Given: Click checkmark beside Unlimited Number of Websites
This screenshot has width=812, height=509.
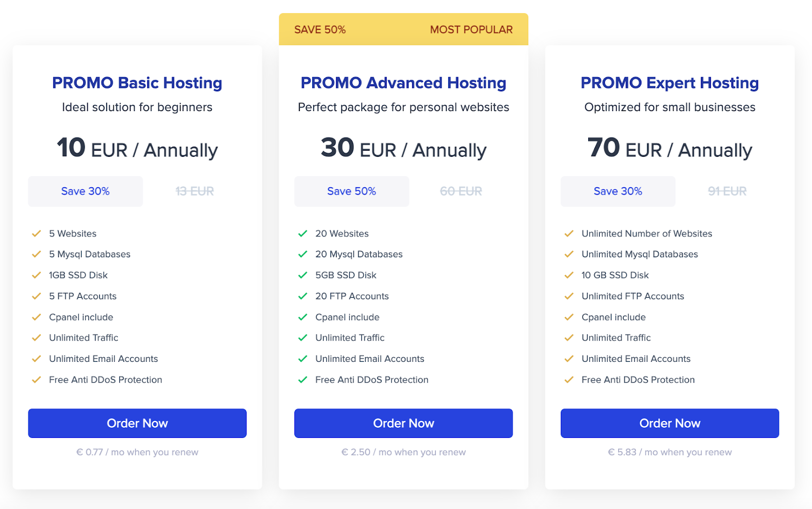Looking at the screenshot, I should pyautogui.click(x=569, y=233).
